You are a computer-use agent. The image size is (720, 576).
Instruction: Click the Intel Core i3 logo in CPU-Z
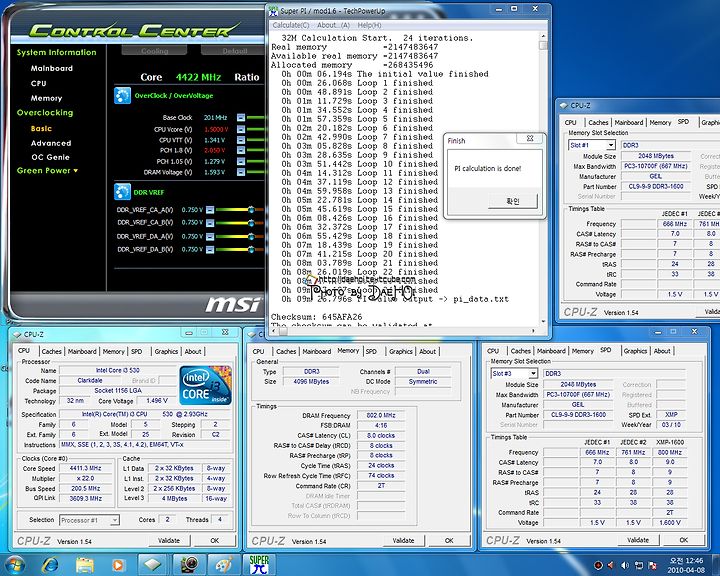pos(205,385)
